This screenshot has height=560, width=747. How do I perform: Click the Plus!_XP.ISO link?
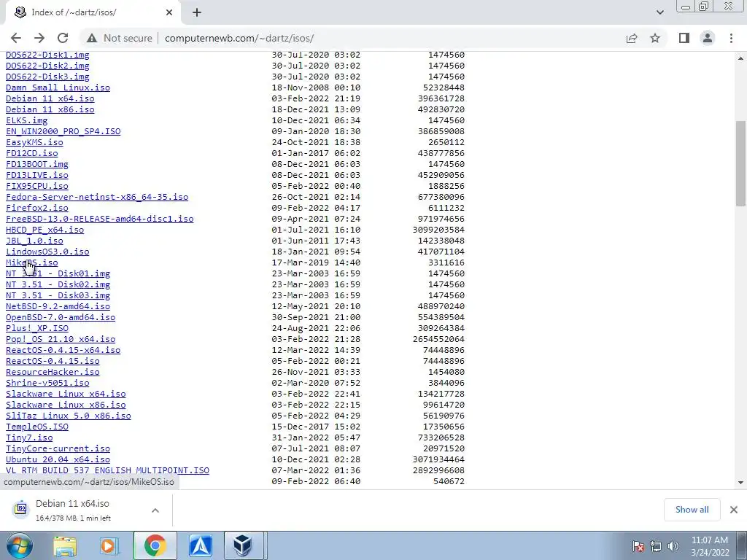pyautogui.click(x=36, y=329)
